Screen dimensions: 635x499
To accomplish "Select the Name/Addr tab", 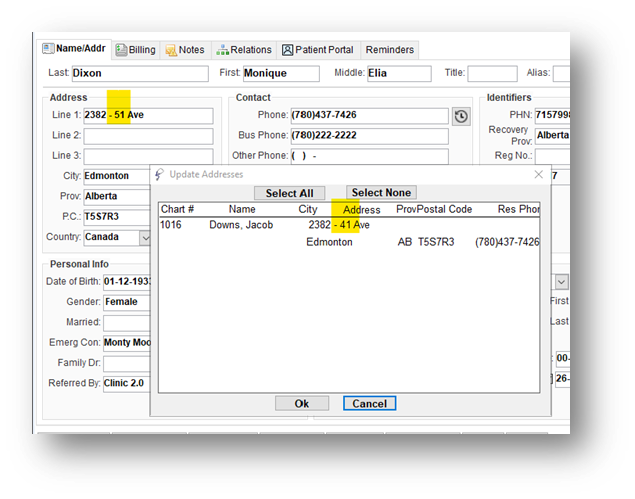I will click(74, 49).
